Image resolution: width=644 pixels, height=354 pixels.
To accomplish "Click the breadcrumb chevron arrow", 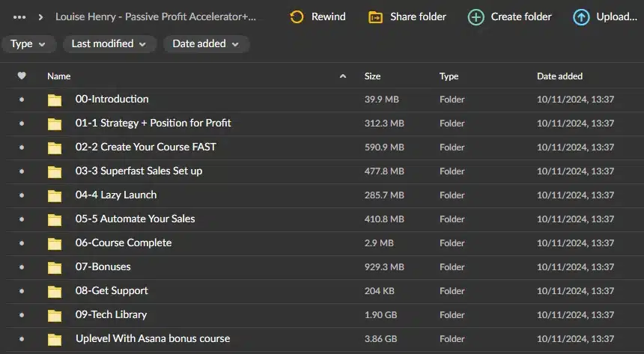I will pos(40,17).
